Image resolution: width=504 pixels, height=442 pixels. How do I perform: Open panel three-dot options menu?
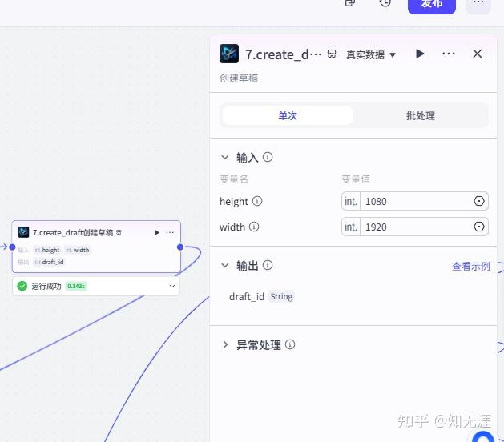click(x=449, y=54)
